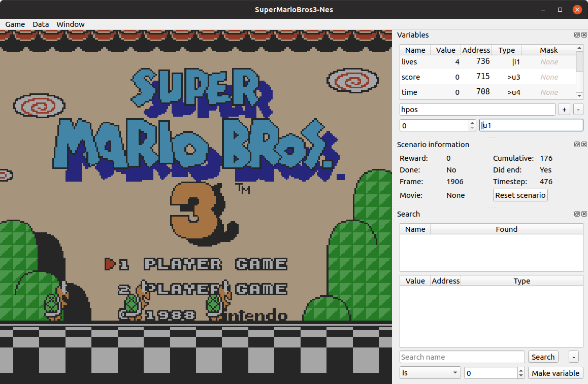Click Value column header in search results
The height and width of the screenshot is (384, 588).
(415, 281)
